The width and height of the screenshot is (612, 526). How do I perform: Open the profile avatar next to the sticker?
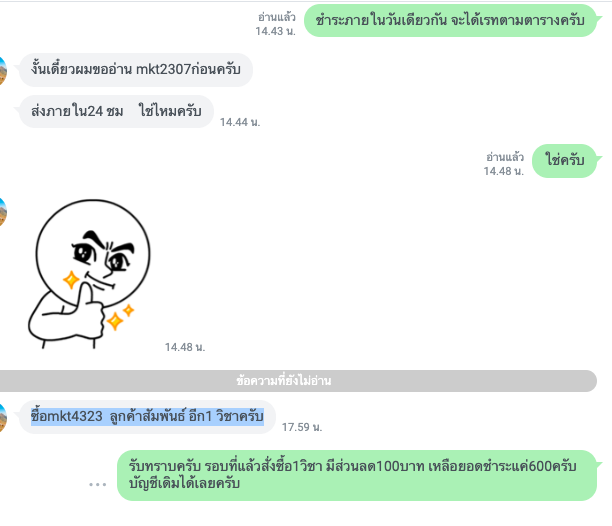pyautogui.click(x=3, y=212)
